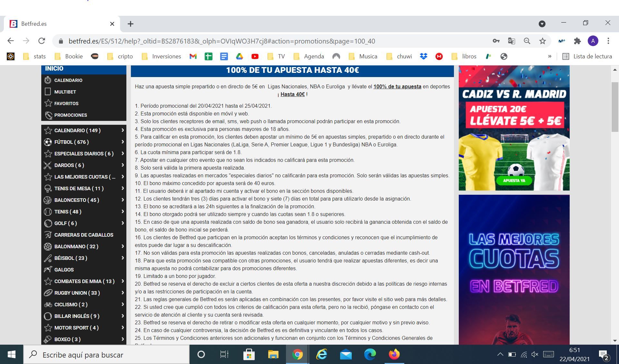
Task: Open Chrome saved passwords key icon
Action: click(x=496, y=41)
